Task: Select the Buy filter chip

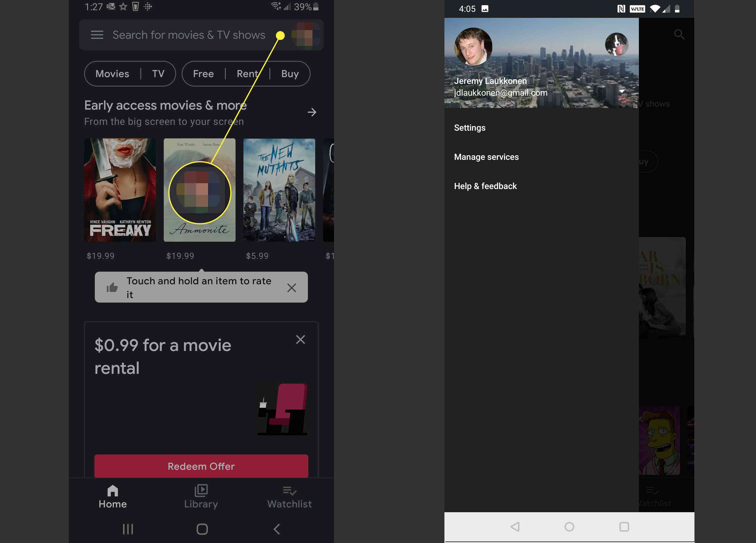Action: tap(290, 73)
